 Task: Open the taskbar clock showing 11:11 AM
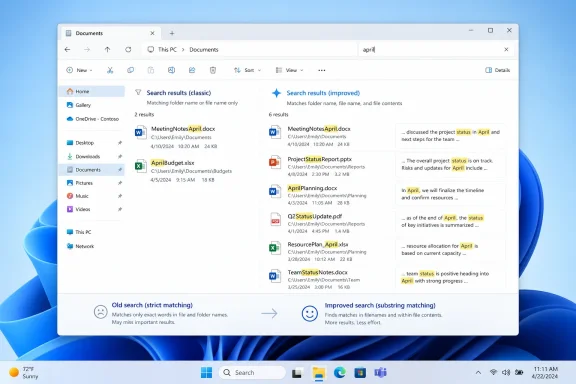pos(545,373)
